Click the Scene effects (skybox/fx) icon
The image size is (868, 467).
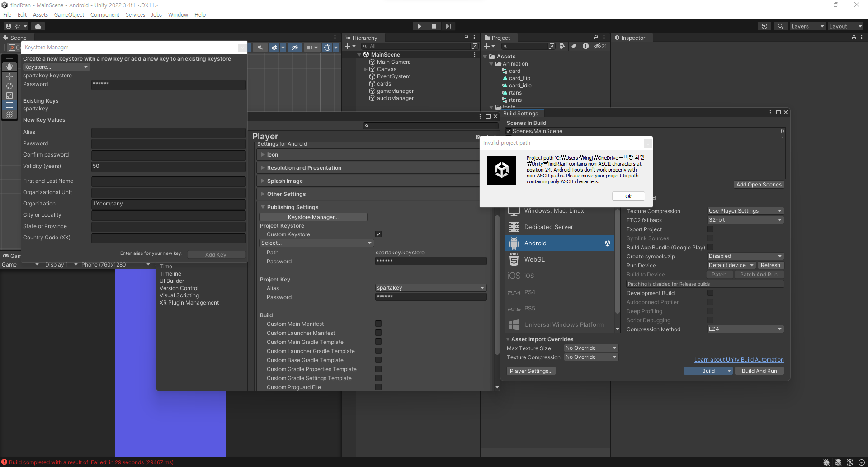coord(274,47)
